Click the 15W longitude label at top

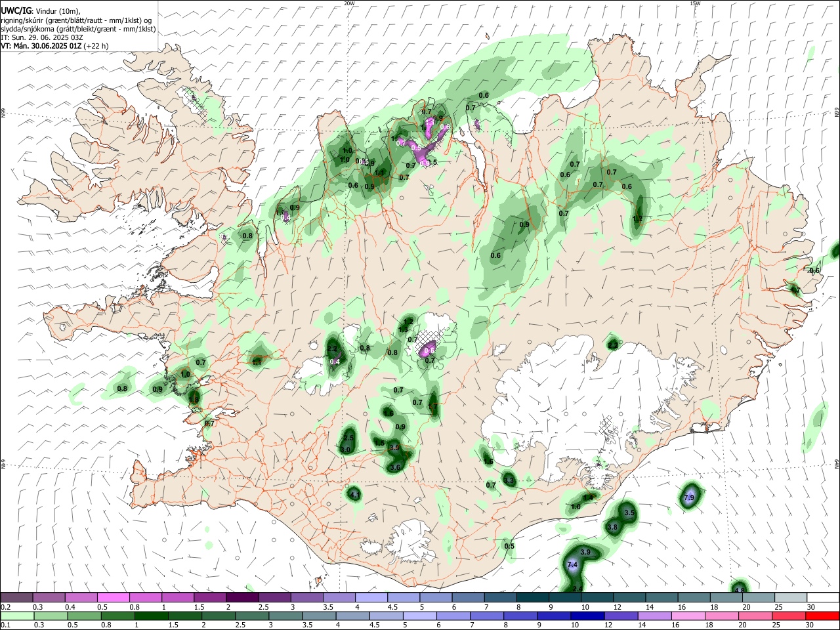coord(695,3)
